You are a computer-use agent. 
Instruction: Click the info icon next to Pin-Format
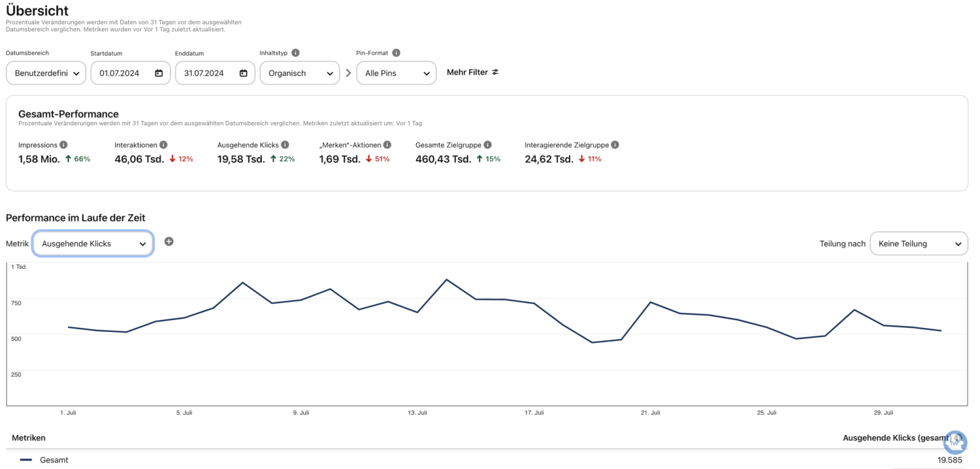click(396, 53)
